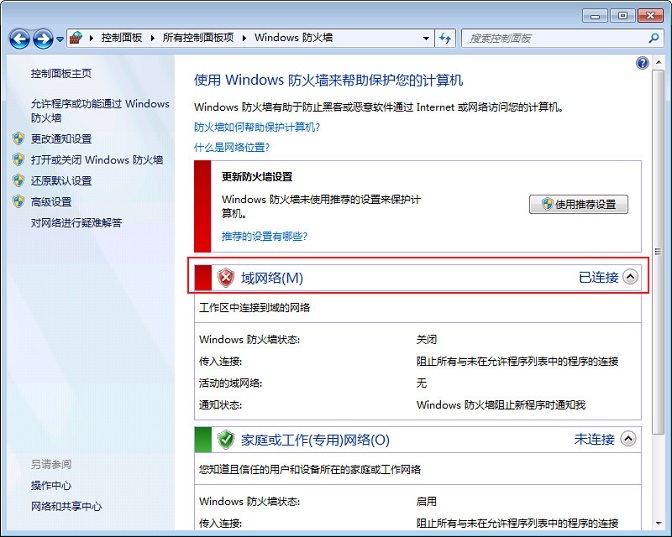Click green shield icon beside 家庭或工作(专用)网络
The image size is (672, 537).
coord(225,439)
